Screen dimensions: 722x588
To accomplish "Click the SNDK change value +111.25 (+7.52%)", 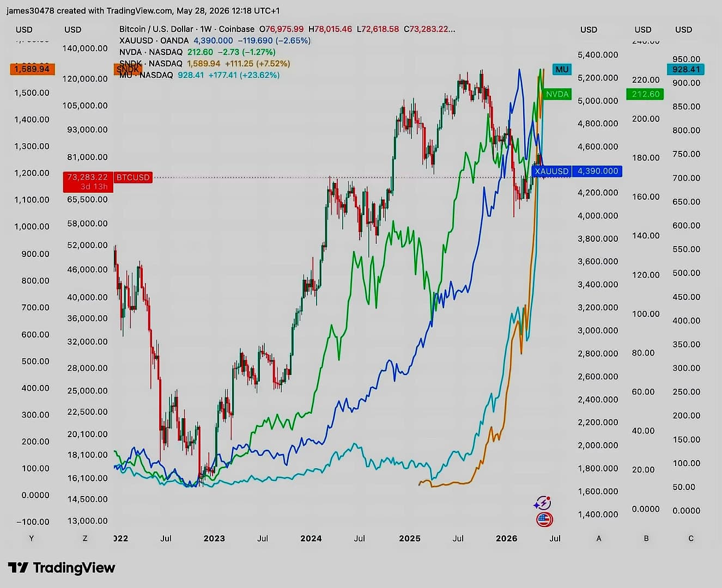I will pos(257,64).
